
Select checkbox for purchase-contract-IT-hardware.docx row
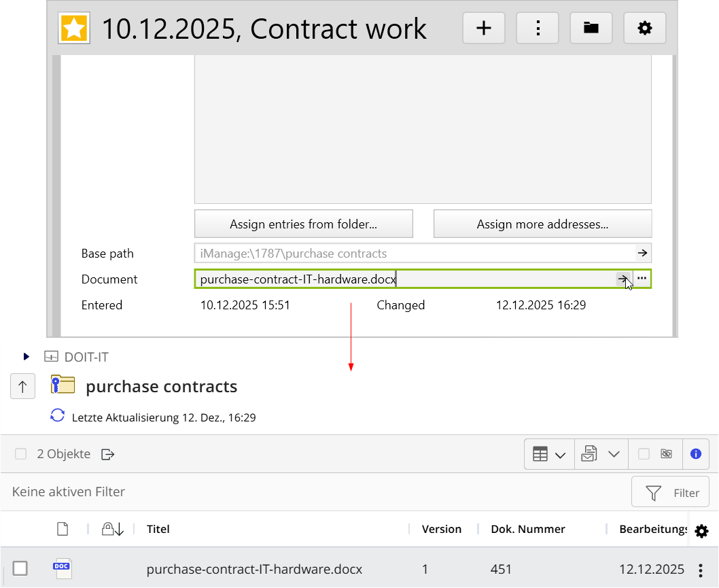(20, 568)
